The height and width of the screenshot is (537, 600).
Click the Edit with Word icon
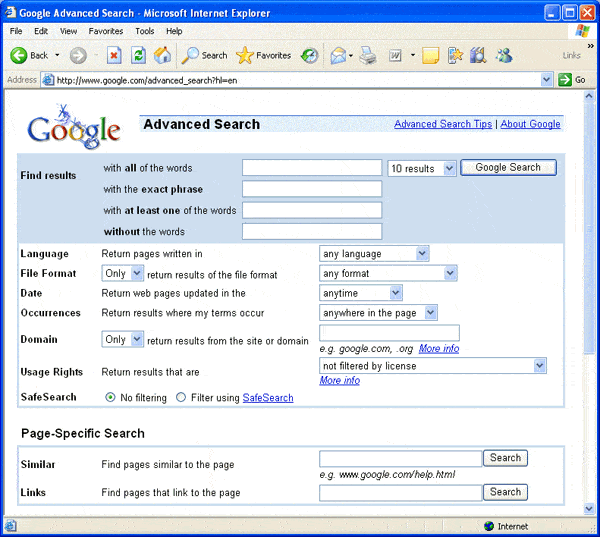[395, 56]
